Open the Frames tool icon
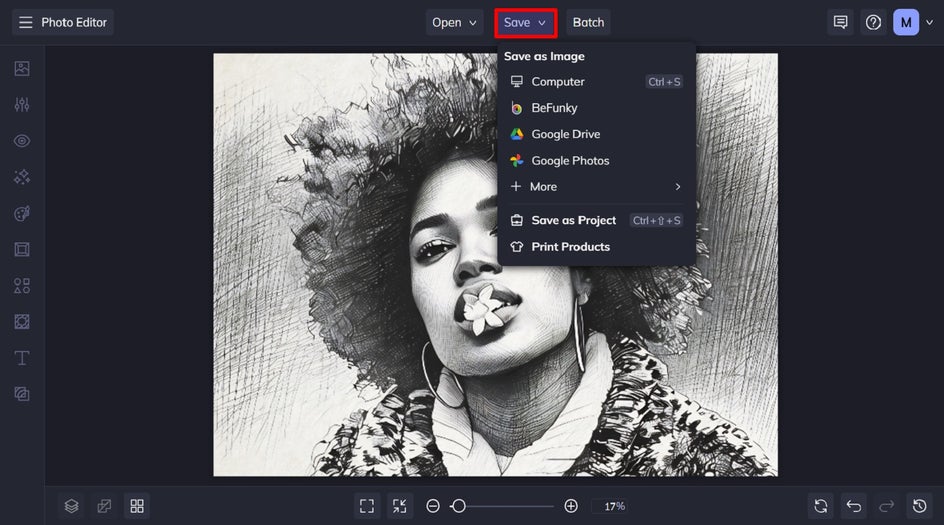Viewport: 944px width, 525px height. tap(22, 249)
